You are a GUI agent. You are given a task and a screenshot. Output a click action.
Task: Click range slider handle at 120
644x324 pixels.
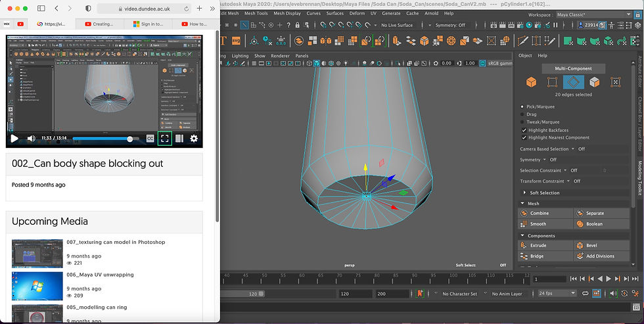click(262, 294)
